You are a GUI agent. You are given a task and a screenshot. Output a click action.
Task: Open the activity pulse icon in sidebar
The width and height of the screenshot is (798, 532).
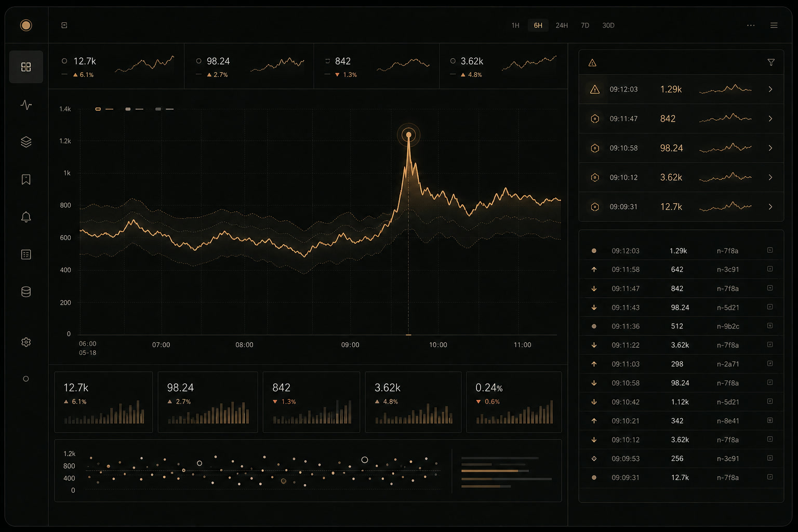pos(26,104)
